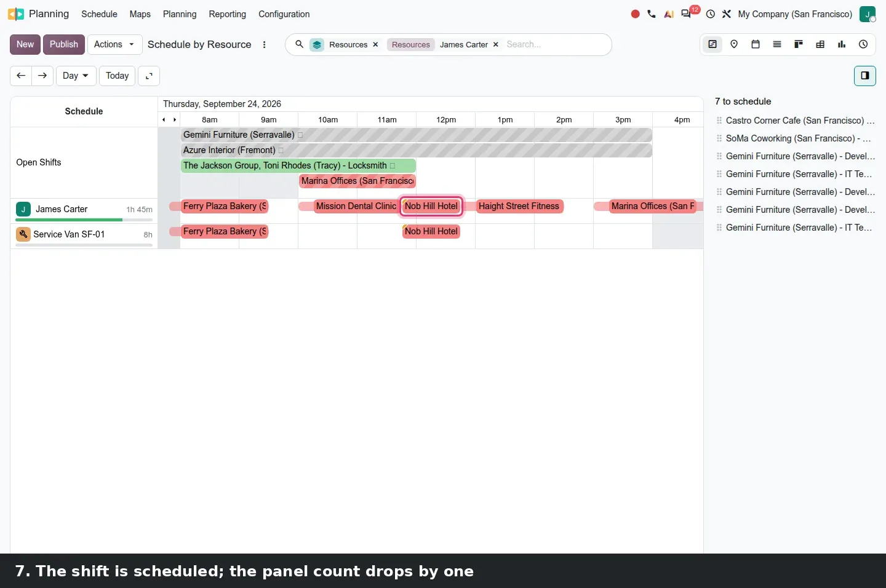Switch to the Calendar view
The image size is (886, 588).
pyautogui.click(x=756, y=44)
